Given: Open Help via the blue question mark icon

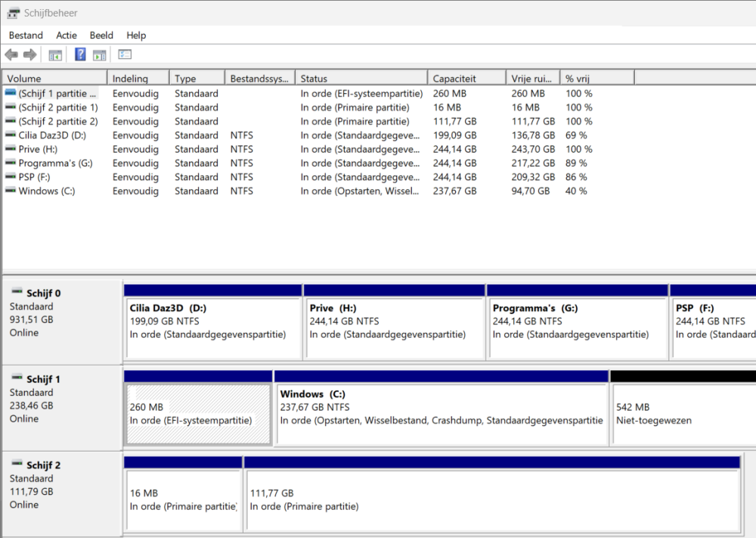Looking at the screenshot, I should pyautogui.click(x=80, y=54).
